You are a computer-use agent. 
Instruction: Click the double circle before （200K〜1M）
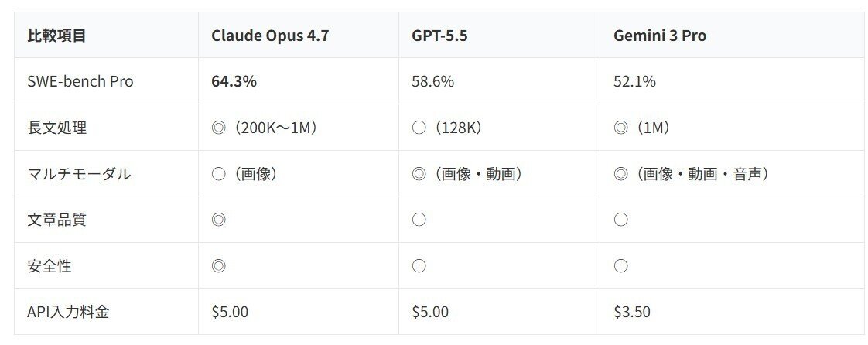tap(218, 128)
